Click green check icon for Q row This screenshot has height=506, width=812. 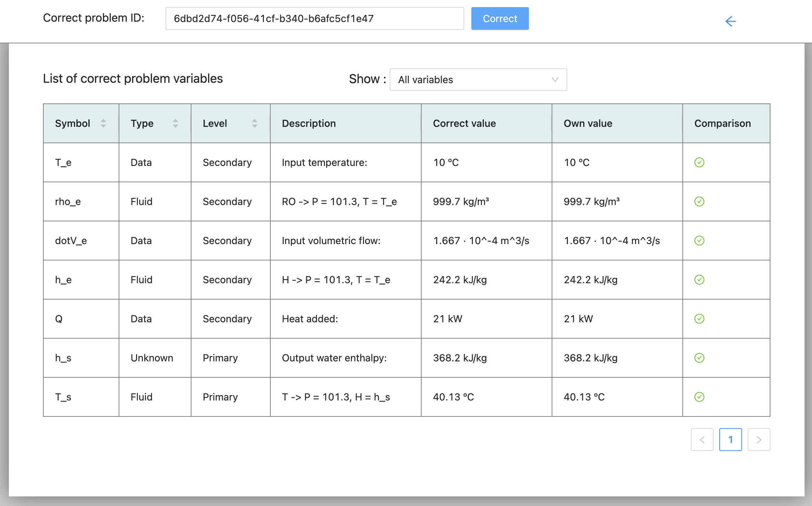699,319
